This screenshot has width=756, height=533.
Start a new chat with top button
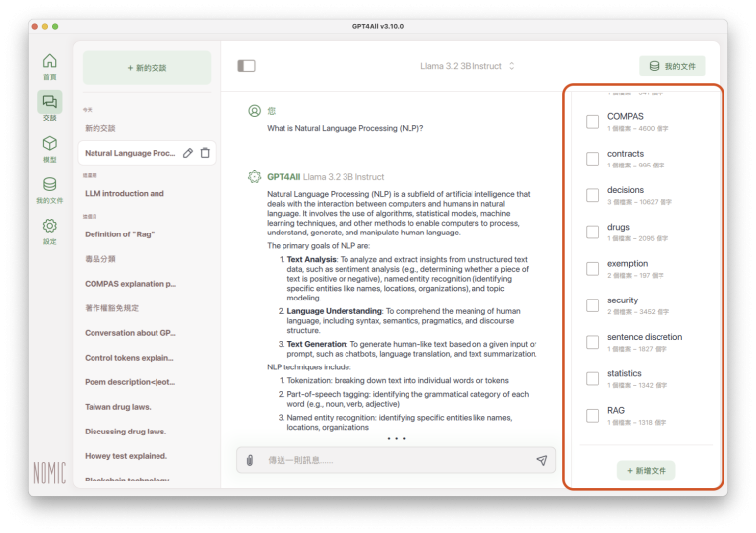pyautogui.click(x=147, y=68)
